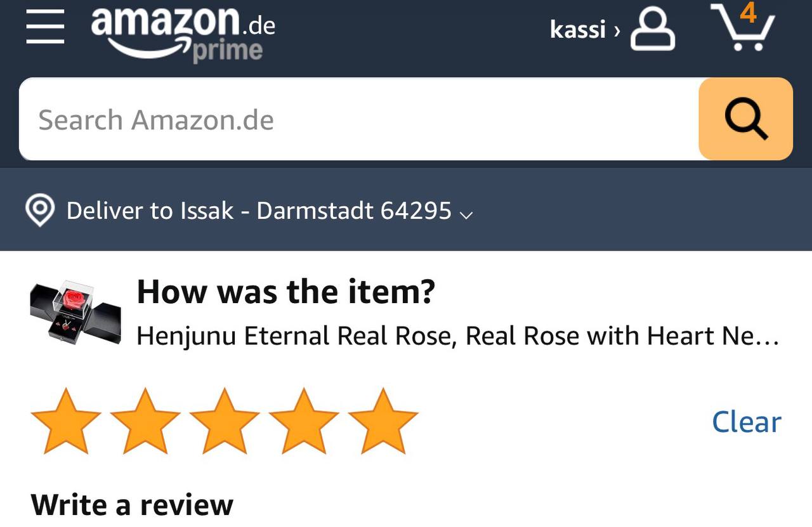Expand the Deliver to Issak address chevron
This screenshot has width=812, height=527.
pos(466,214)
